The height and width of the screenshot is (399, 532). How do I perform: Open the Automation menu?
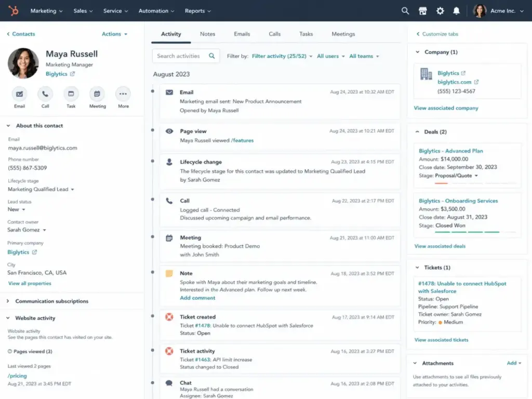(x=156, y=11)
